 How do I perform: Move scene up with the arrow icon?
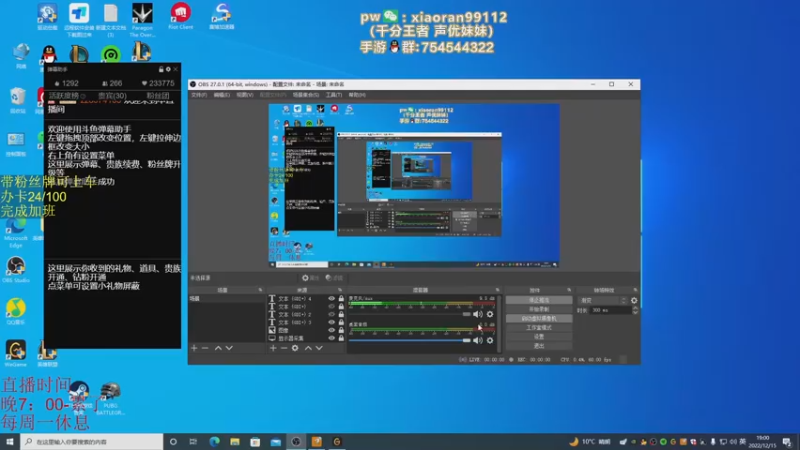coord(218,348)
